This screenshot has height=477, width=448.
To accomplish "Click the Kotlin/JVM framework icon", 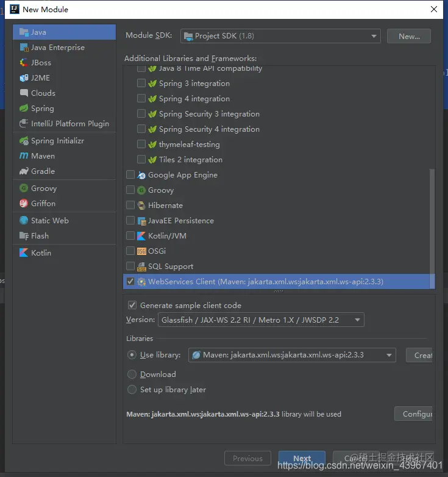I will (x=141, y=236).
